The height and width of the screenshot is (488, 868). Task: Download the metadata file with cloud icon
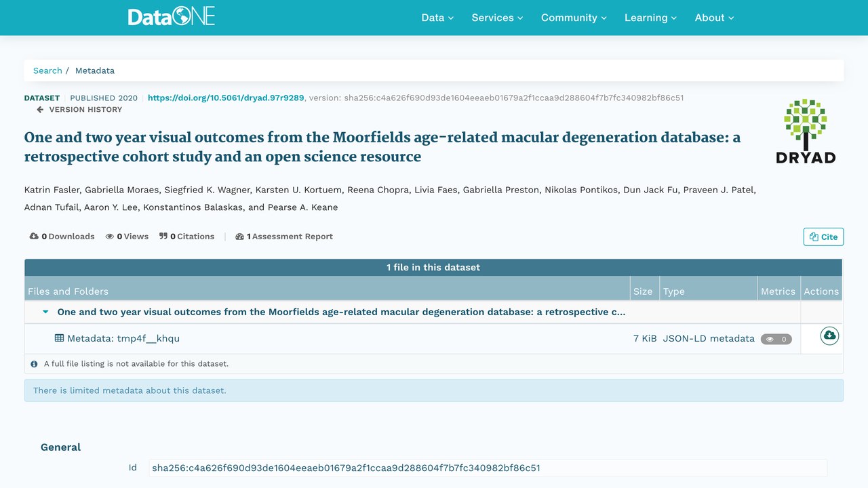click(x=829, y=335)
